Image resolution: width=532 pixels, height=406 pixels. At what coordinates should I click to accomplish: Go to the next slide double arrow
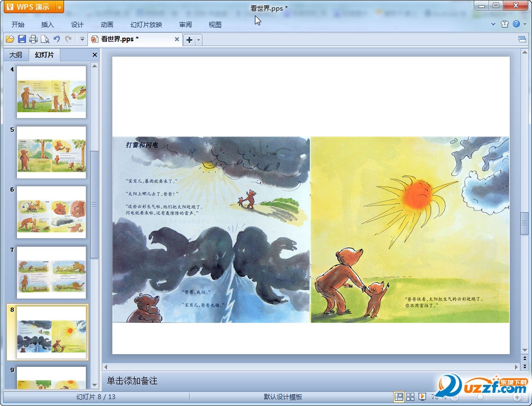coord(525,366)
